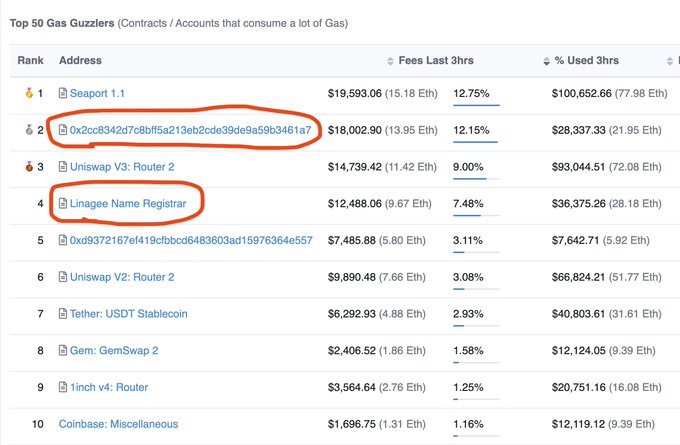This screenshot has height=445, width=680.
Task: Select value $7,642.71 (5.92 Eth)
Action: click(601, 240)
